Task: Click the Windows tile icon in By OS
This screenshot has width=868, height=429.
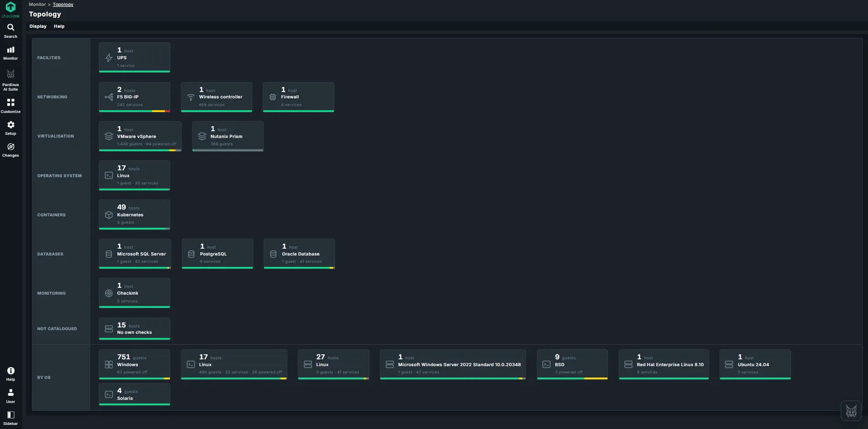Action: (x=109, y=364)
